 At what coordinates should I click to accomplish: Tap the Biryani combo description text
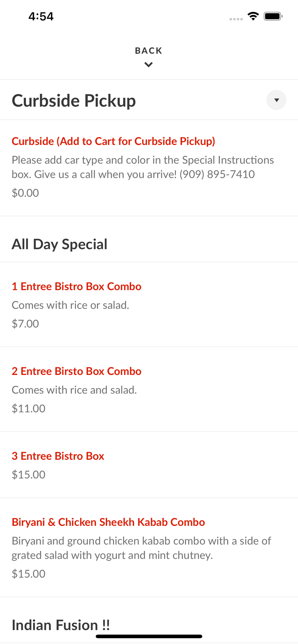pyautogui.click(x=141, y=548)
